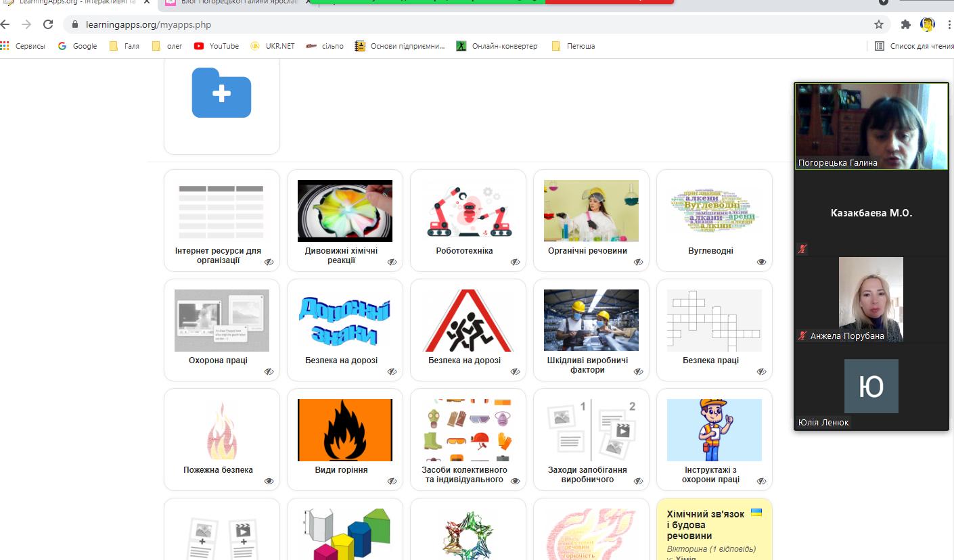Bookmark this page with the star icon
This screenshot has width=954, height=560.
point(879,24)
